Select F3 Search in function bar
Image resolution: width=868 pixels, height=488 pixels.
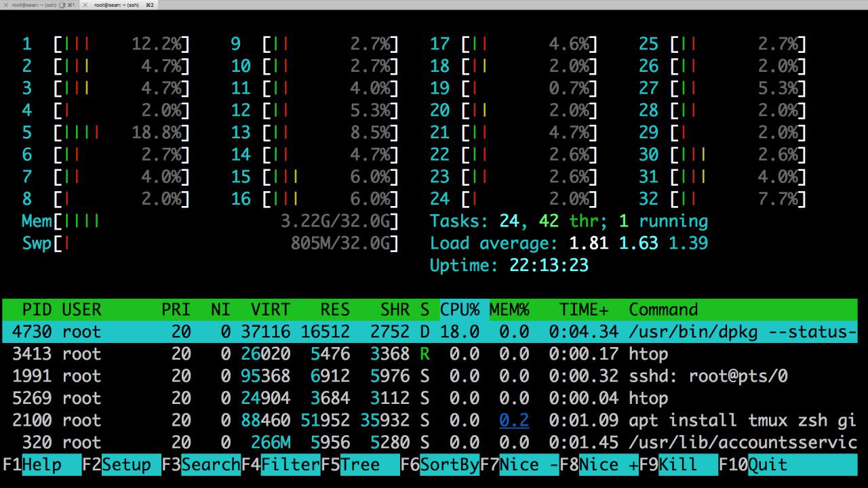tap(201, 465)
